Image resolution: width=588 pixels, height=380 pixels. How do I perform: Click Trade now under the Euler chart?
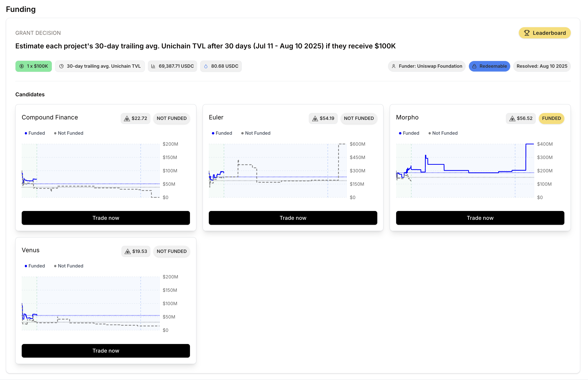[293, 218]
